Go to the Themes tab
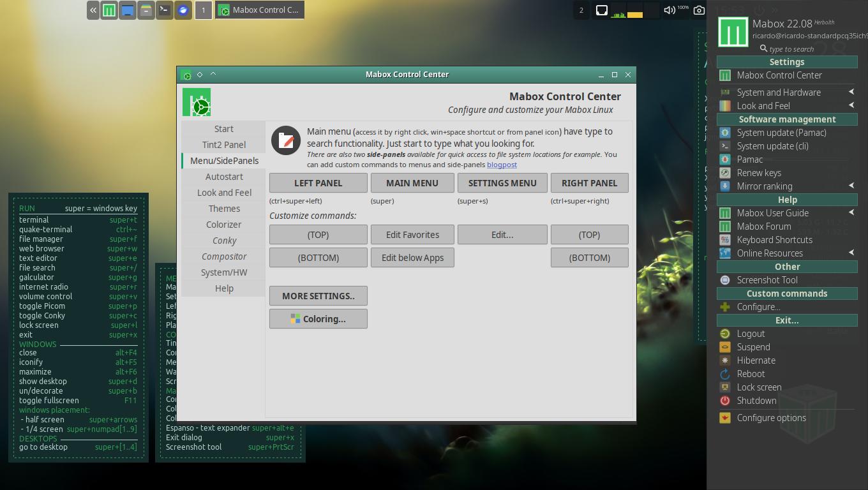The image size is (868, 490). (x=224, y=209)
